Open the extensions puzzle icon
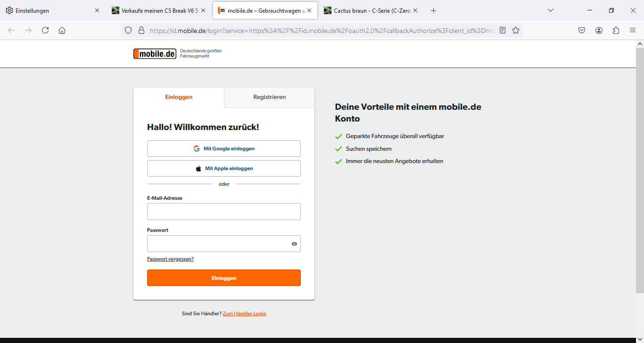The image size is (644, 343). pyautogui.click(x=616, y=30)
